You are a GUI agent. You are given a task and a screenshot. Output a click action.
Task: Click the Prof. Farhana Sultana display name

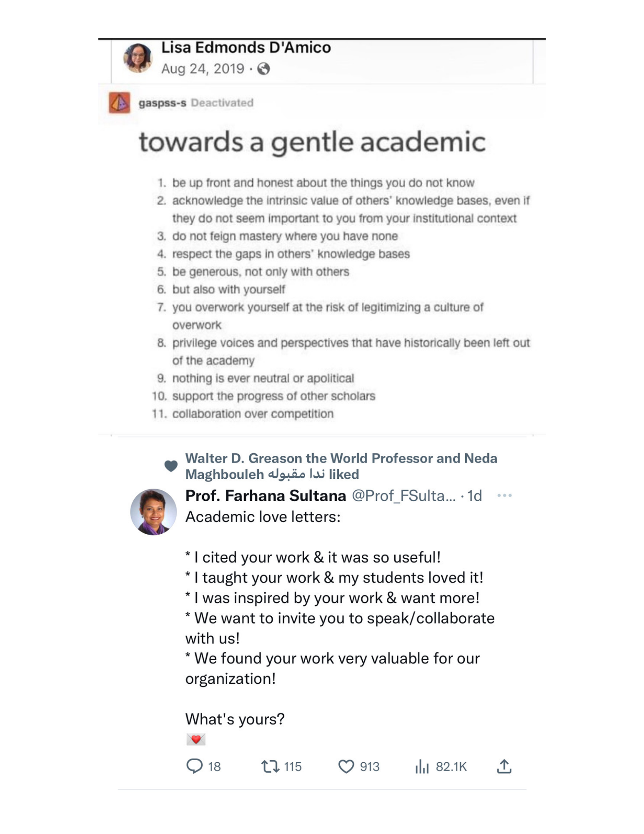click(266, 495)
